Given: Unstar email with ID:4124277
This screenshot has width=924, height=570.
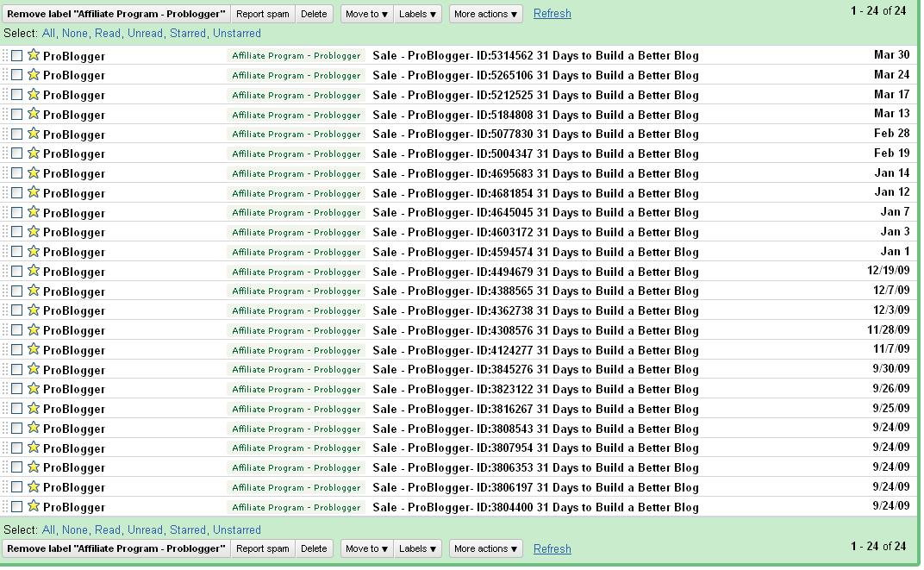Looking at the screenshot, I should tap(34, 349).
